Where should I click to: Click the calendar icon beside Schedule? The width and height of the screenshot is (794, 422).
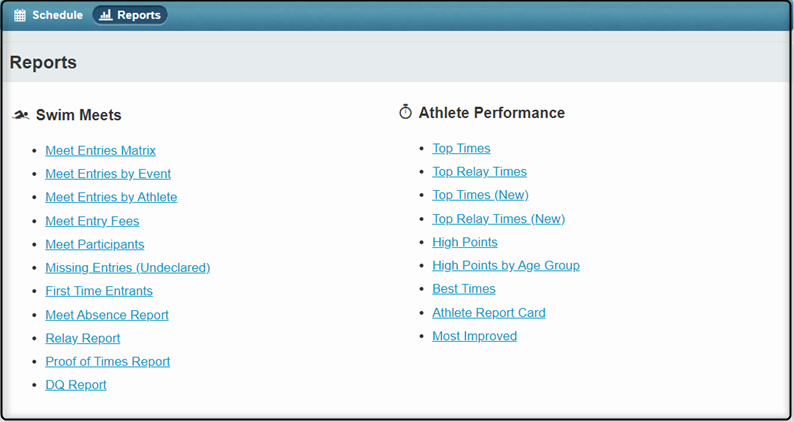(x=20, y=15)
